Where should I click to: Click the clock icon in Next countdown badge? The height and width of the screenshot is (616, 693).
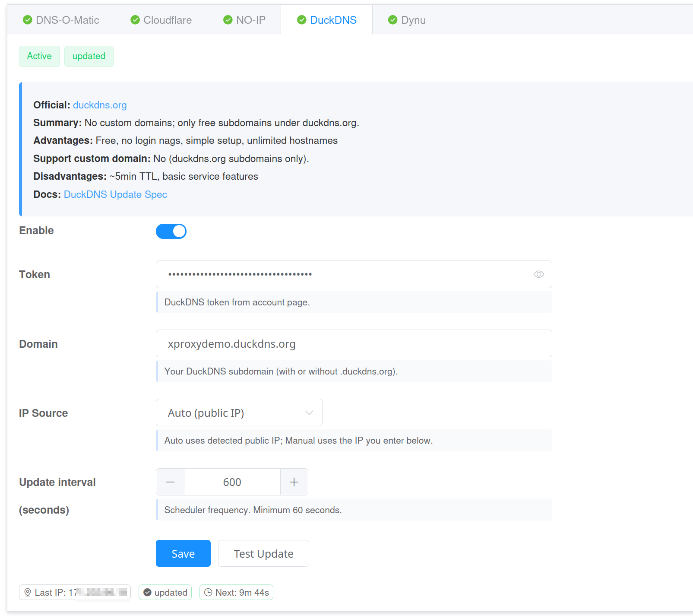click(208, 592)
